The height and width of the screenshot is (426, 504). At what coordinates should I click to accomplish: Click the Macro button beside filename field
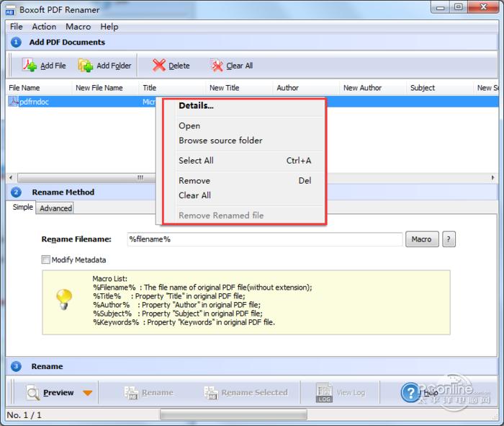pyautogui.click(x=422, y=239)
